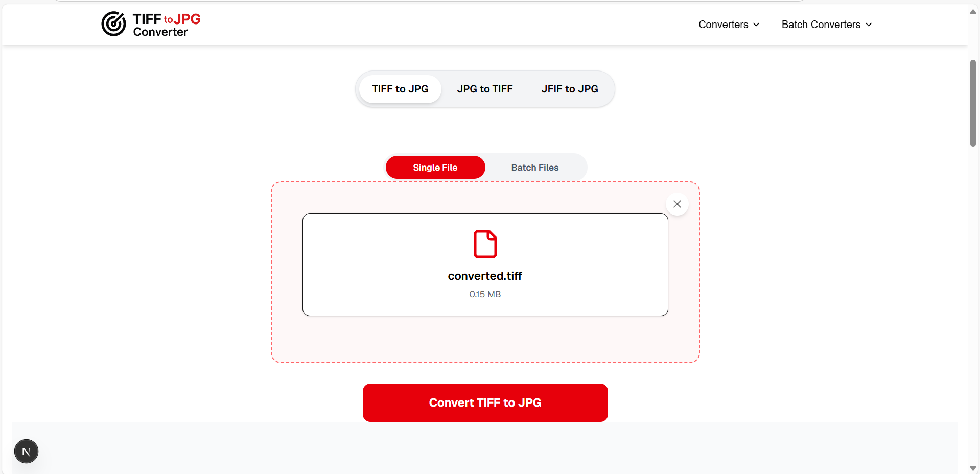Click the scrollbar down arrow
The width and height of the screenshot is (980, 474).
(x=972, y=468)
